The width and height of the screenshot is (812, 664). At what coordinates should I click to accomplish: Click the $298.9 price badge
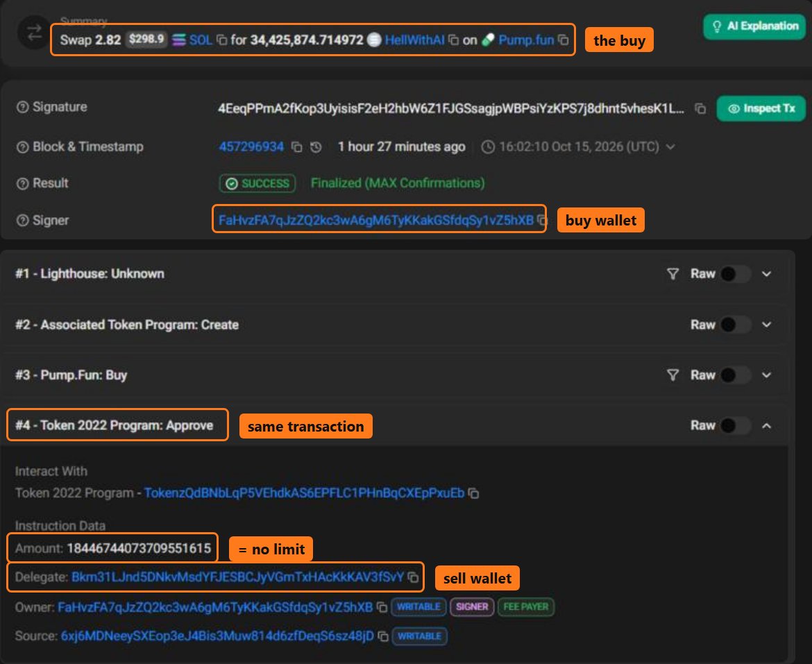(146, 40)
